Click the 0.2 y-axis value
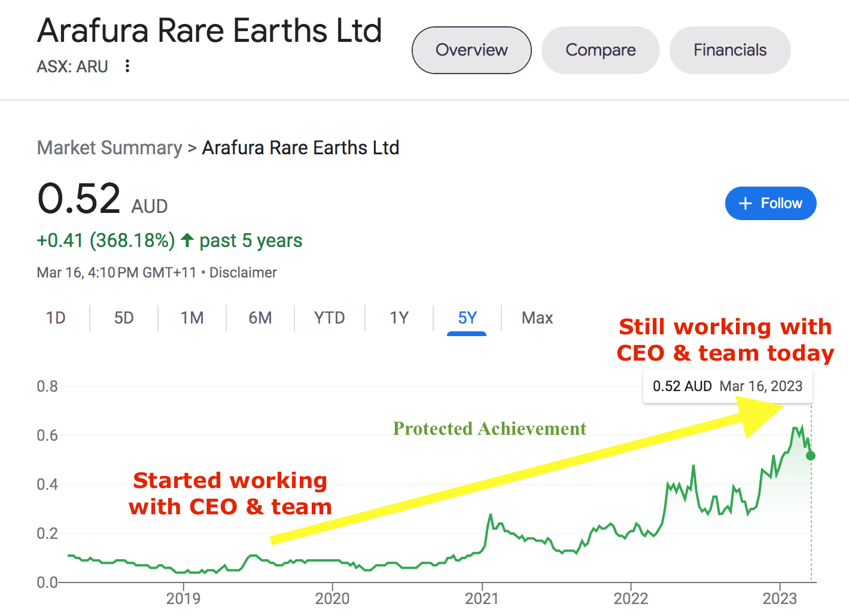 (x=47, y=533)
